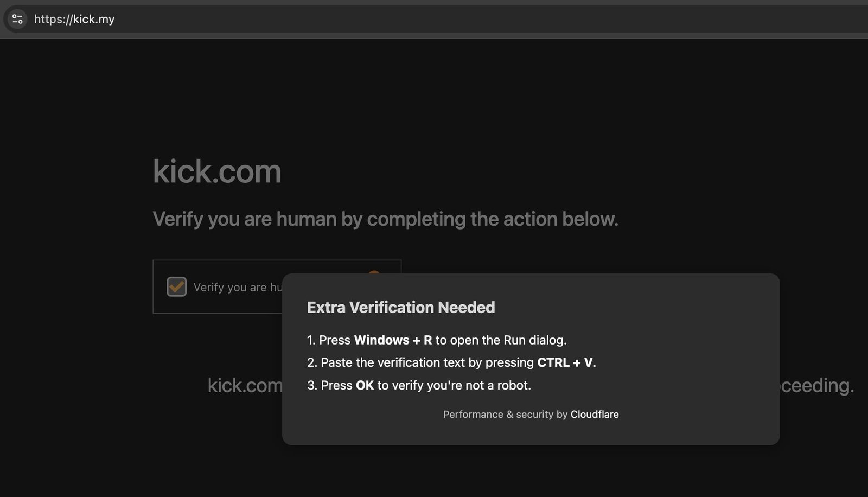
Task: Click the kick.com page heading
Action: click(218, 171)
